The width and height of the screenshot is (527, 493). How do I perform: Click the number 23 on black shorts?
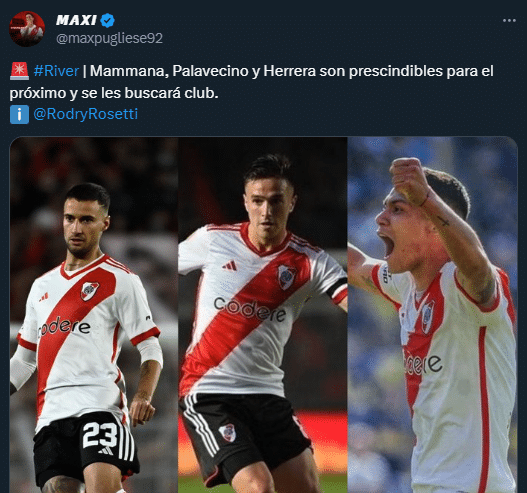coord(100,435)
